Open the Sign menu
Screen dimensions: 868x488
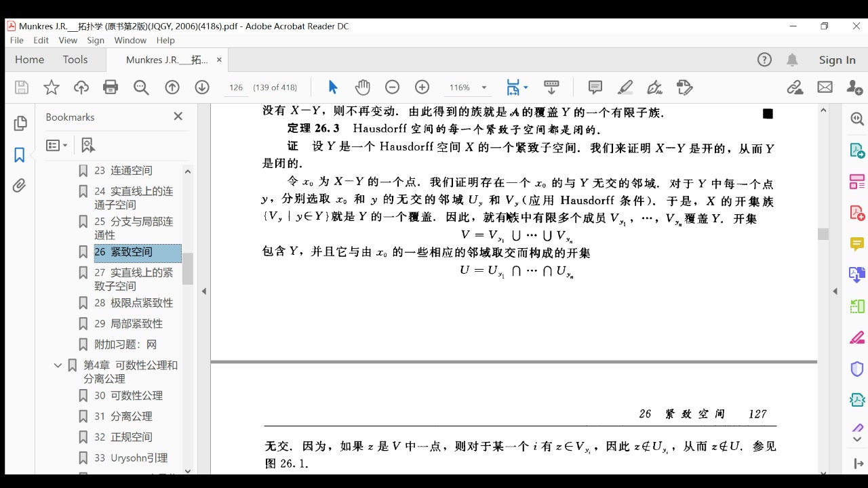click(96, 41)
